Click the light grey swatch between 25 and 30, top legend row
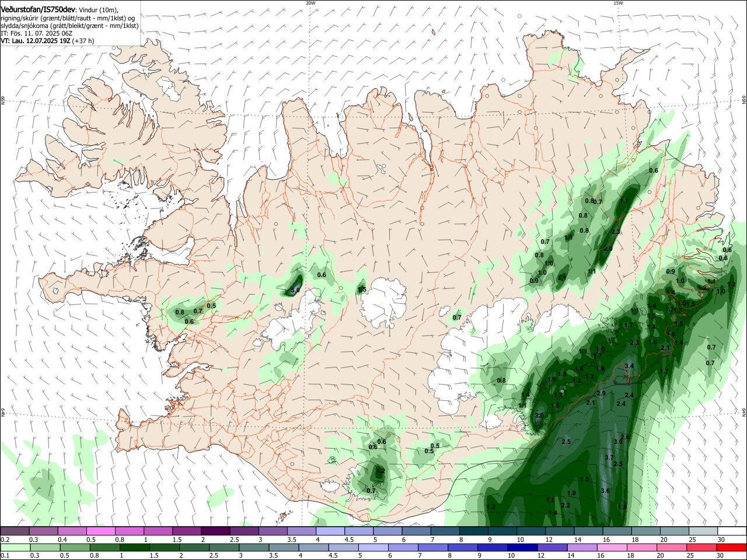This screenshot has width=747, height=560. [703, 531]
